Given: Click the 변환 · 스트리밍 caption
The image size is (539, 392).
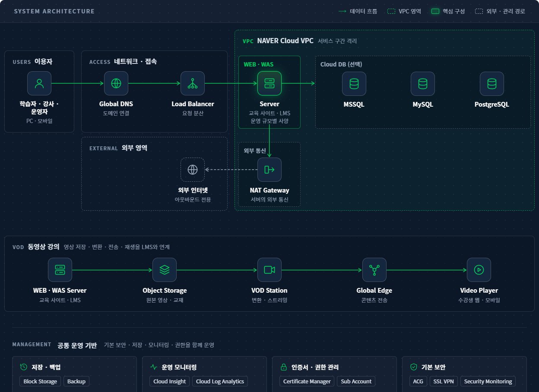Looking at the screenshot, I should tap(269, 300).
